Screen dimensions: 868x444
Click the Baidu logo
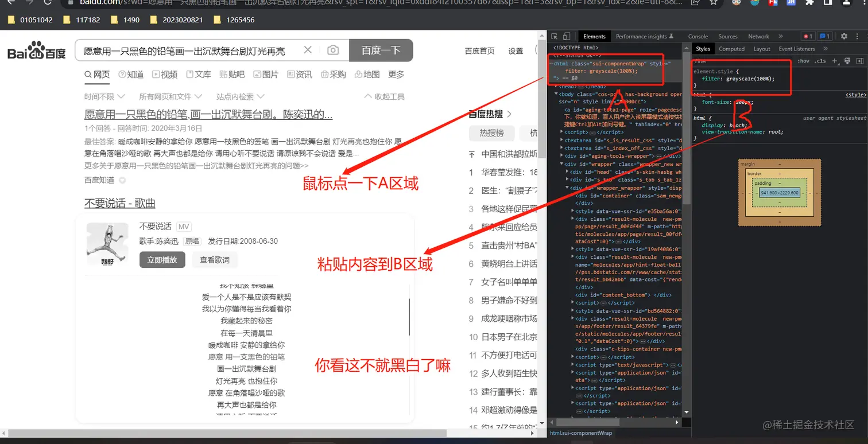point(37,51)
